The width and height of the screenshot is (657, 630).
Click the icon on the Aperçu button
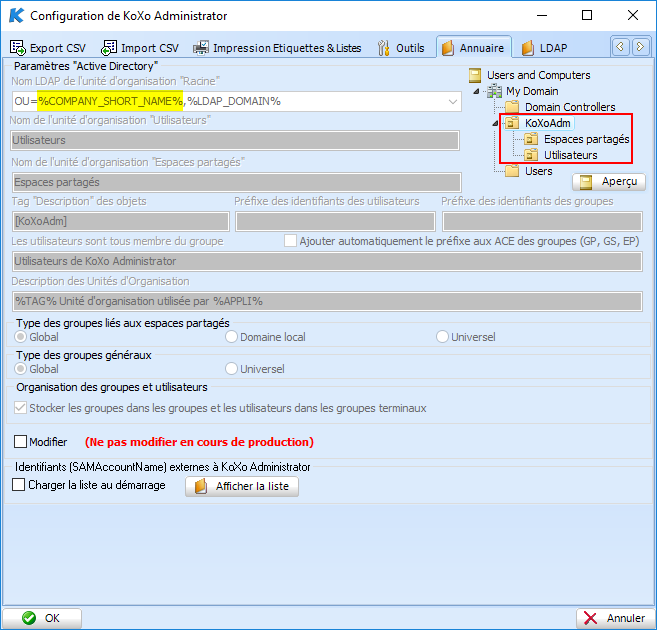coord(586,182)
